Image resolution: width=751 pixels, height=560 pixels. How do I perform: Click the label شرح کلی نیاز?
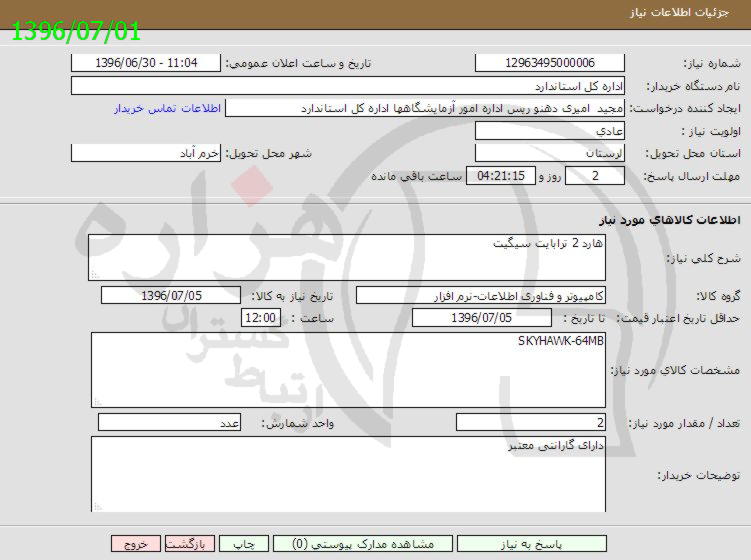704,259
